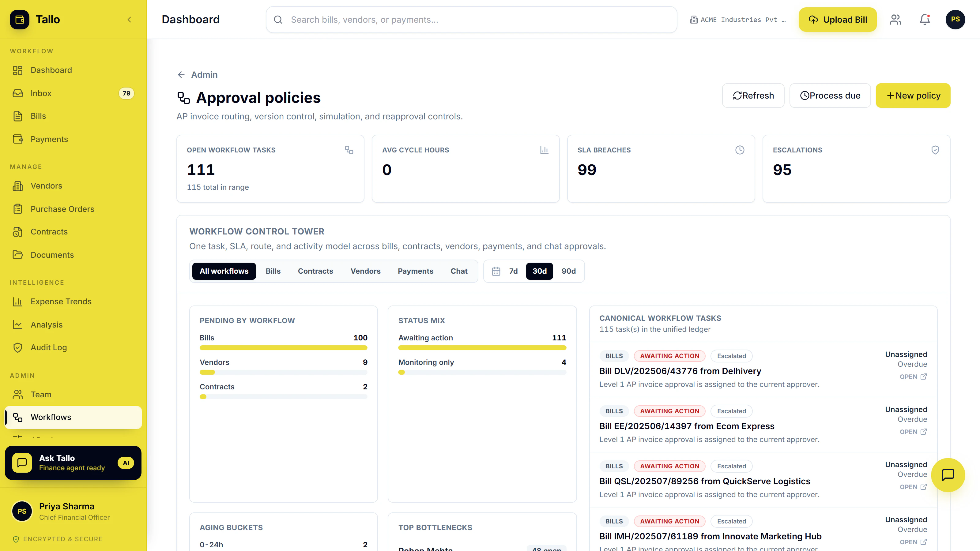Open the users icon in the header
Image resolution: width=980 pixels, height=551 pixels.
[895, 19]
